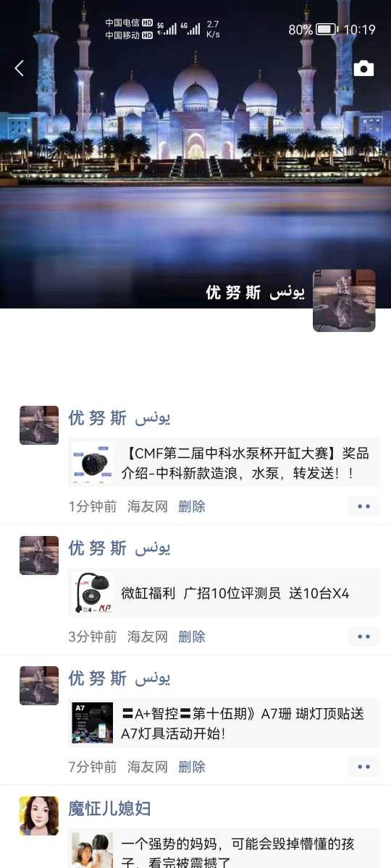Screen dimensions: 391x868
Task: Tap the mosque cover photo
Action: (195, 153)
